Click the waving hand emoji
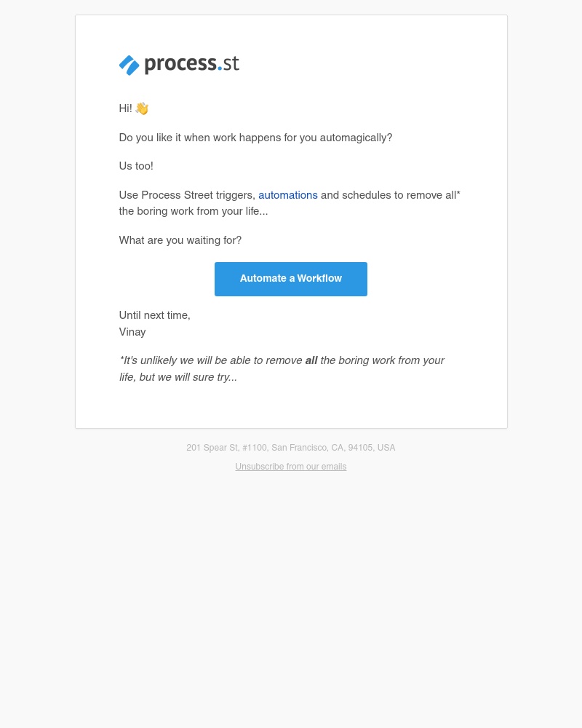This screenshot has height=728, width=582. pos(142,108)
